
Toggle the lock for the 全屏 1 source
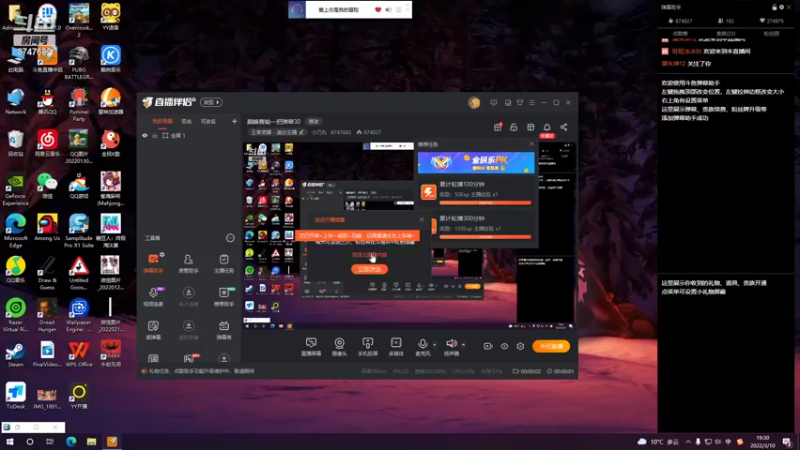[155, 136]
